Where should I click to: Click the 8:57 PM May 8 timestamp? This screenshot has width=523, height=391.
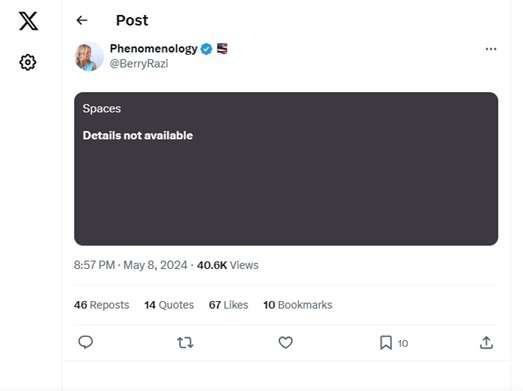(x=130, y=265)
